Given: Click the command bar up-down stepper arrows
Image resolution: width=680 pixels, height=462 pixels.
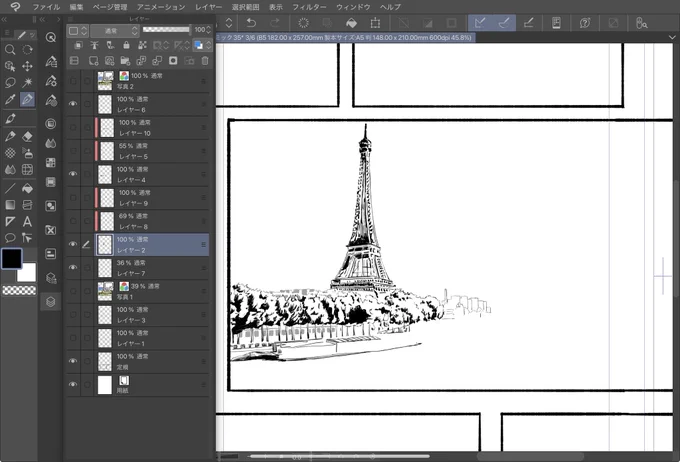Looking at the screenshot, I should click(229, 23).
